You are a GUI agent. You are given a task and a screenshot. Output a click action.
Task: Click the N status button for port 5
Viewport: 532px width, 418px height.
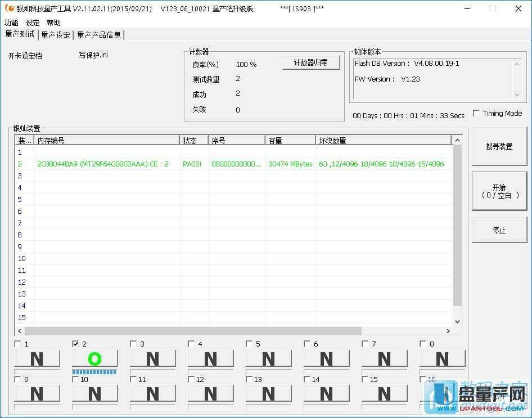pyautogui.click(x=268, y=359)
